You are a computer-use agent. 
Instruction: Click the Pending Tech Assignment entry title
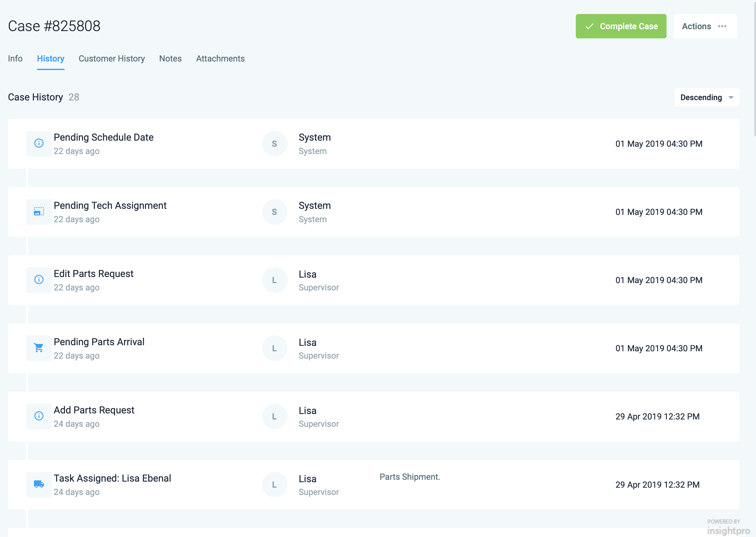tap(110, 205)
